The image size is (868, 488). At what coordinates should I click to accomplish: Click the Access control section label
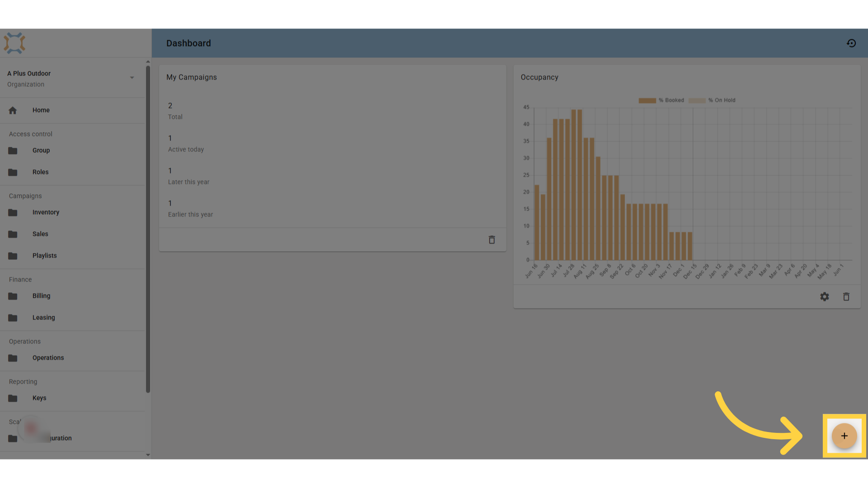coord(31,134)
